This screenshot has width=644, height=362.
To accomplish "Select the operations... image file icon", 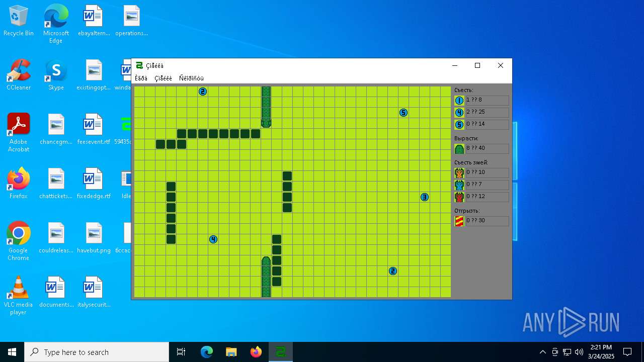I will click(131, 21).
